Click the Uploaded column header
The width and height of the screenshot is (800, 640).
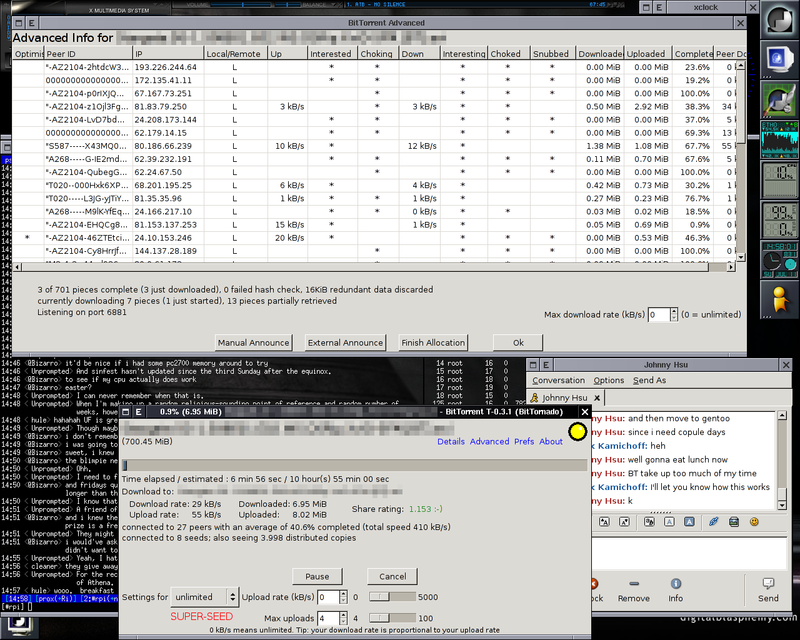coord(648,54)
